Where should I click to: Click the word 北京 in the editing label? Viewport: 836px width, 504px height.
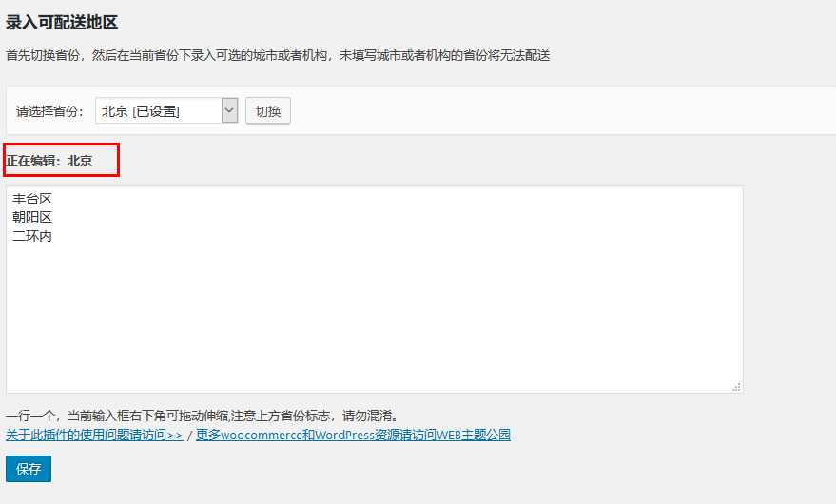coord(80,161)
